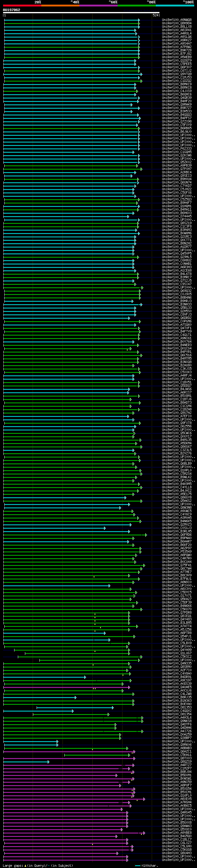Select the UniRef100_A7P8W2 label
The width and height of the screenshot is (197, 868).
click(177, 47)
